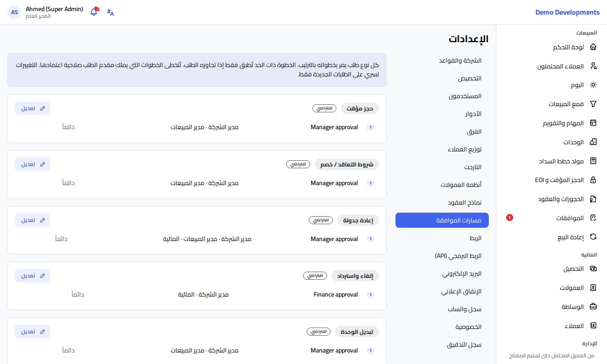
Task: Click the red badge on الموافقات
Action: (x=510, y=218)
